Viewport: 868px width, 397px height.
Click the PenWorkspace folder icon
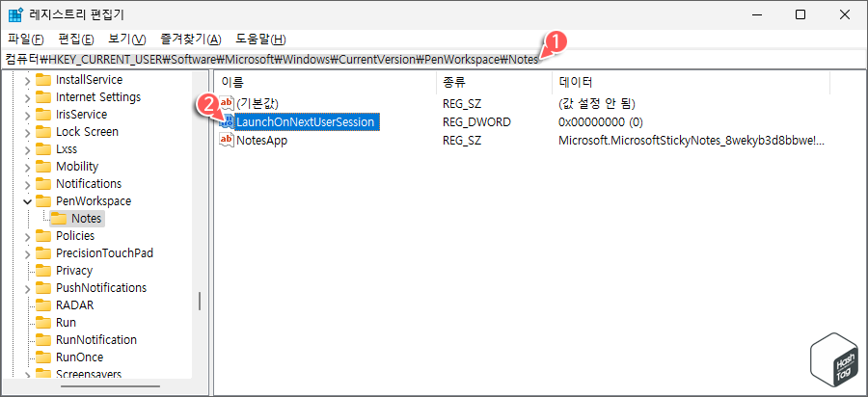point(43,201)
